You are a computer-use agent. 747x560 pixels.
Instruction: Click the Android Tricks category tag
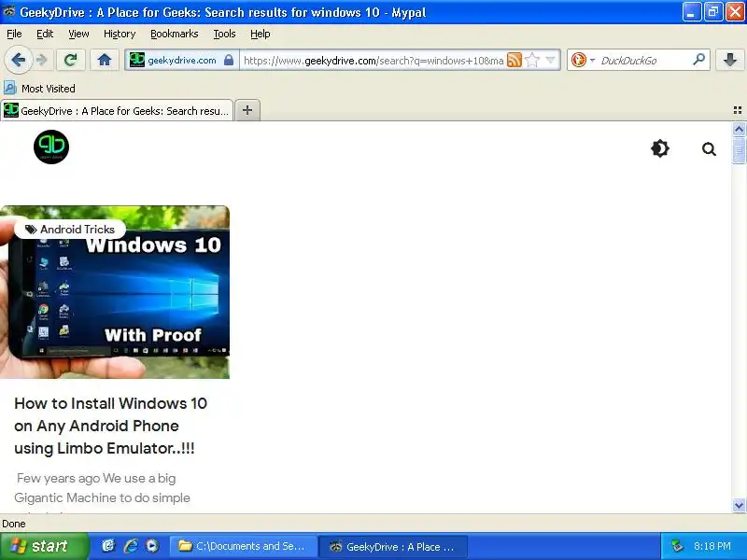coord(70,230)
